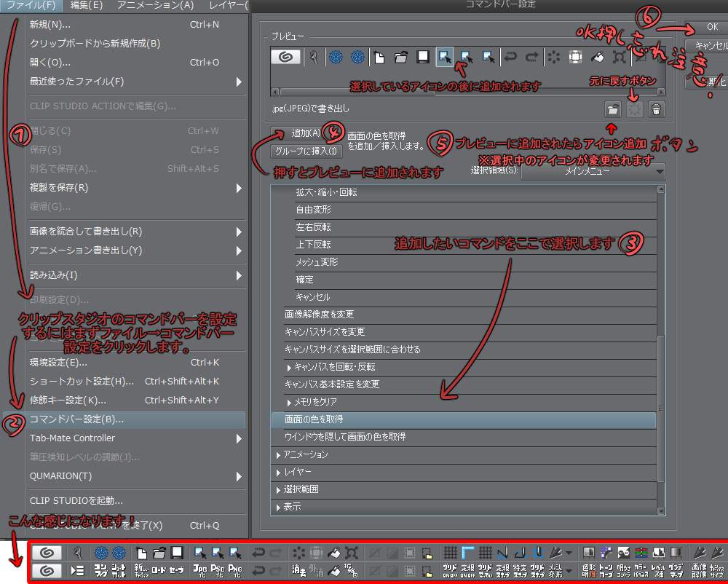Screen dimensions: 728x584
Task: Click the コンフィグ icon in the bottom command bar
Action: point(100,571)
